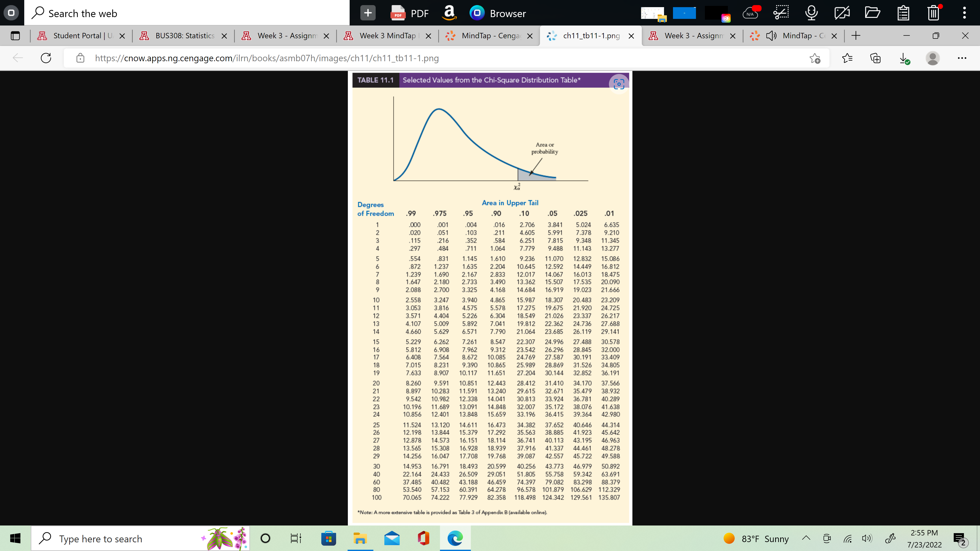Open the trash icon with red badge
The image size is (980, 551).
(933, 12)
